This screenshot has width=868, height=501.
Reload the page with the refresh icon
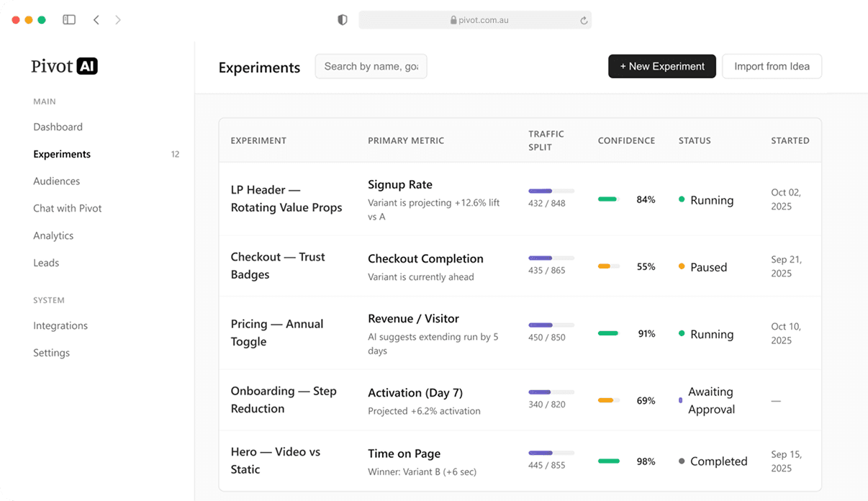click(x=584, y=21)
